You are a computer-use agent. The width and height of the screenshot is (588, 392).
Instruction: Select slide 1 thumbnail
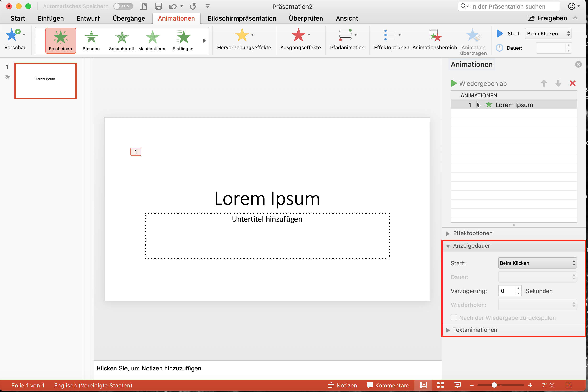pyautogui.click(x=45, y=81)
